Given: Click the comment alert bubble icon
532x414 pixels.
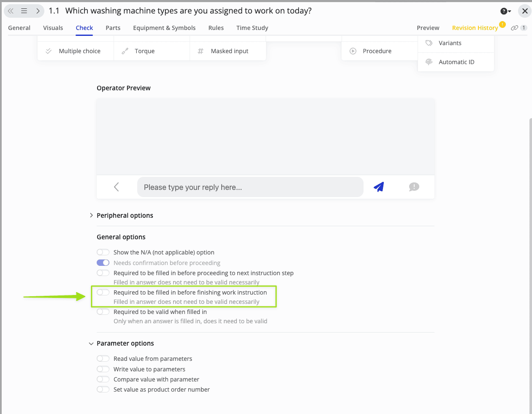Looking at the screenshot, I should click(414, 187).
